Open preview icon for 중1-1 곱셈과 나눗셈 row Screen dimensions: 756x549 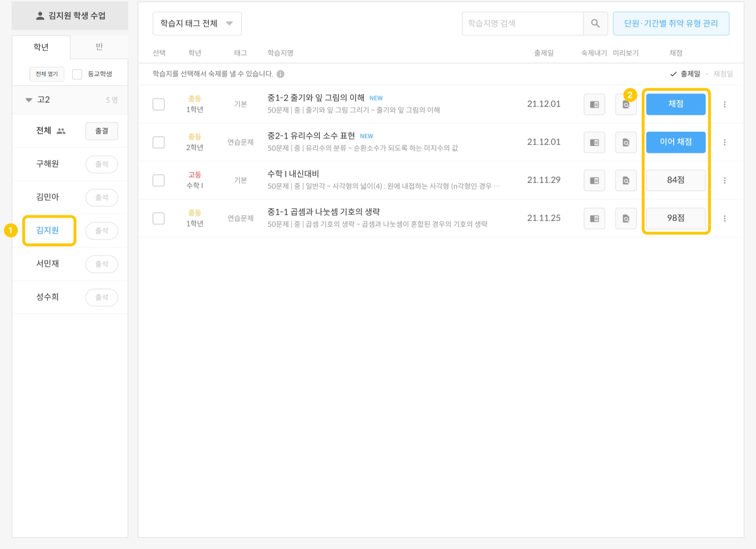tap(626, 218)
